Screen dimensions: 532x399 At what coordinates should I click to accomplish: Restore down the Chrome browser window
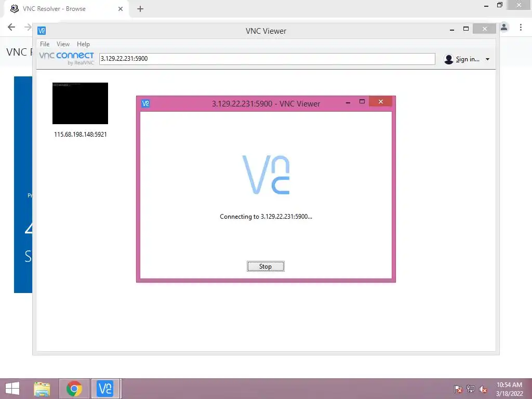point(499,5)
